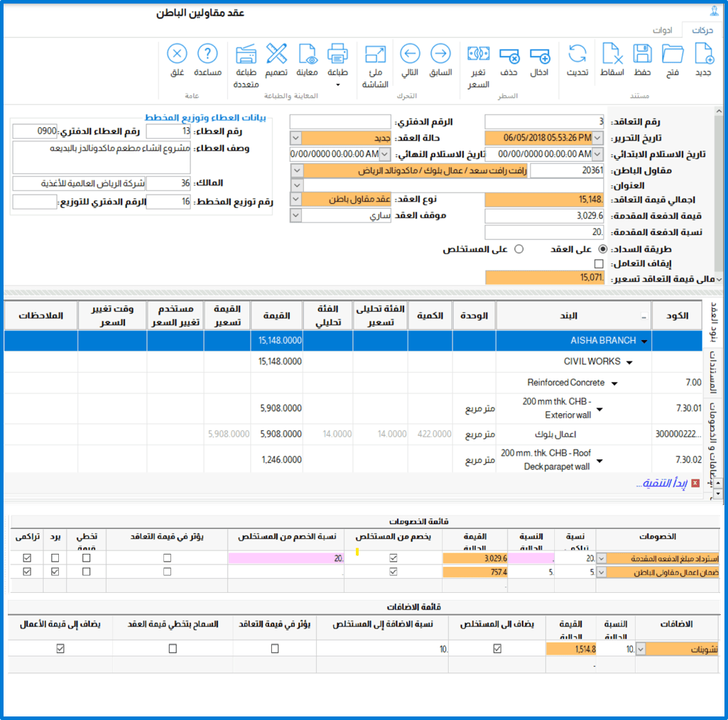Click the grid scroll up arrow
728x720 pixels.
(x=718, y=484)
